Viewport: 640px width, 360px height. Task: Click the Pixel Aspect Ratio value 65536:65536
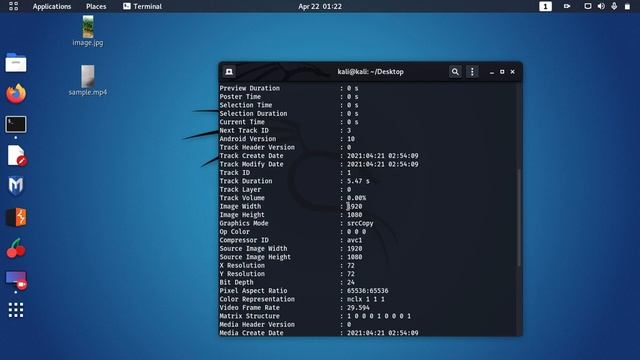point(367,291)
